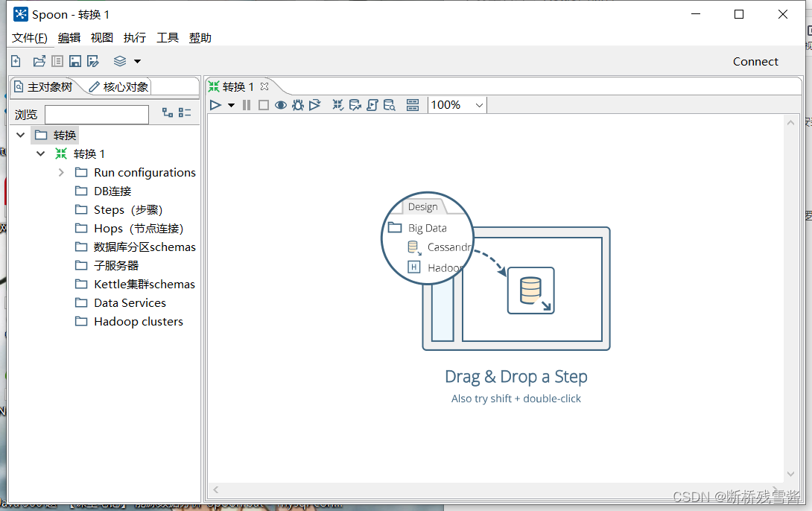Click the 浏览 search input field
This screenshot has height=511, width=812.
coord(97,115)
